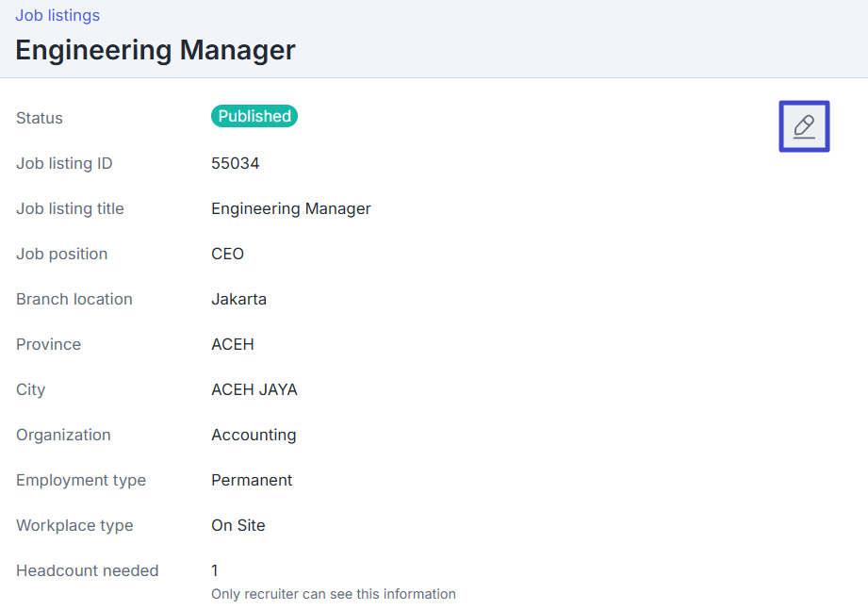Click the Jakarta branch location value

pos(239,299)
